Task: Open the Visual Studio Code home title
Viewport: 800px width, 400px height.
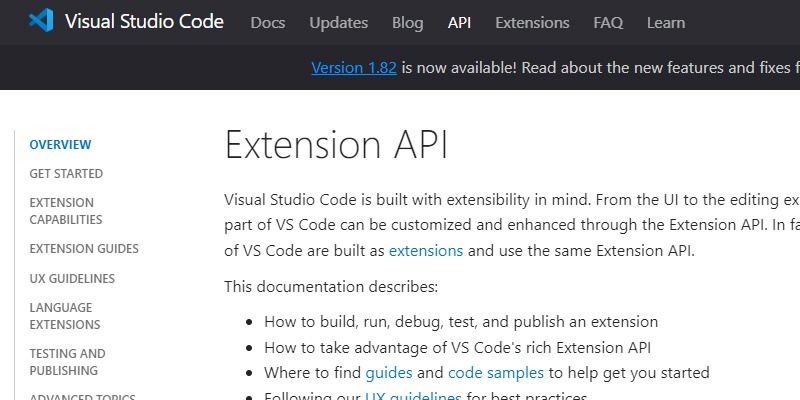Action: pyautogui.click(x=144, y=21)
